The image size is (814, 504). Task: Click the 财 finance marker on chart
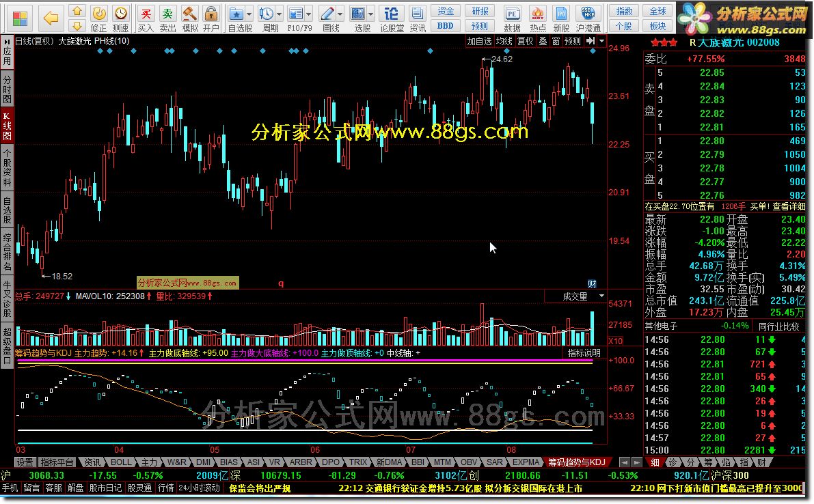[x=592, y=283]
